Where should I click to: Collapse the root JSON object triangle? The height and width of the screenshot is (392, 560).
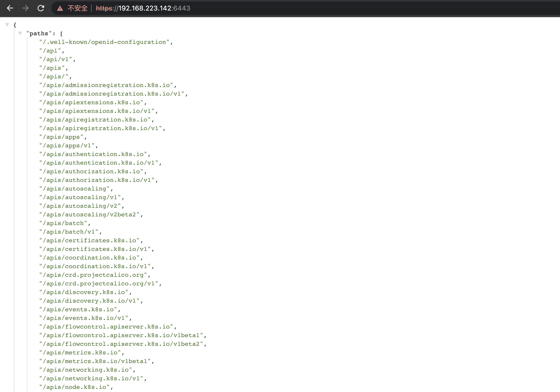pos(7,25)
